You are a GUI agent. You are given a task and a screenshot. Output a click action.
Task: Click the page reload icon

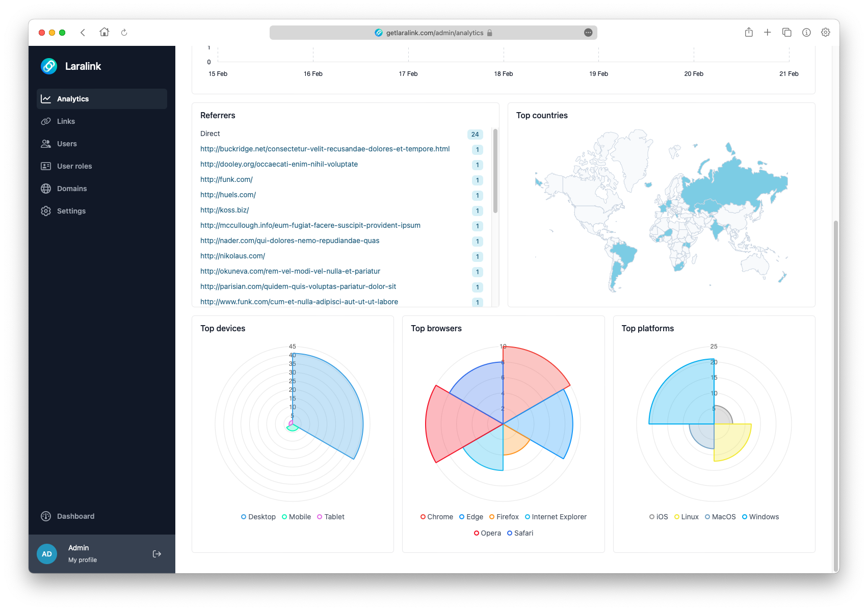(124, 32)
